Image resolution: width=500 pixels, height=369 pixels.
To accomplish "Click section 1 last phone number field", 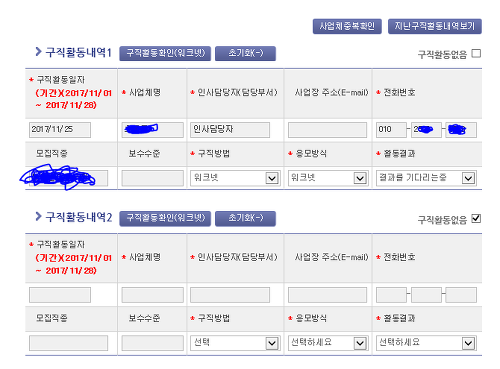I will 461,130.
